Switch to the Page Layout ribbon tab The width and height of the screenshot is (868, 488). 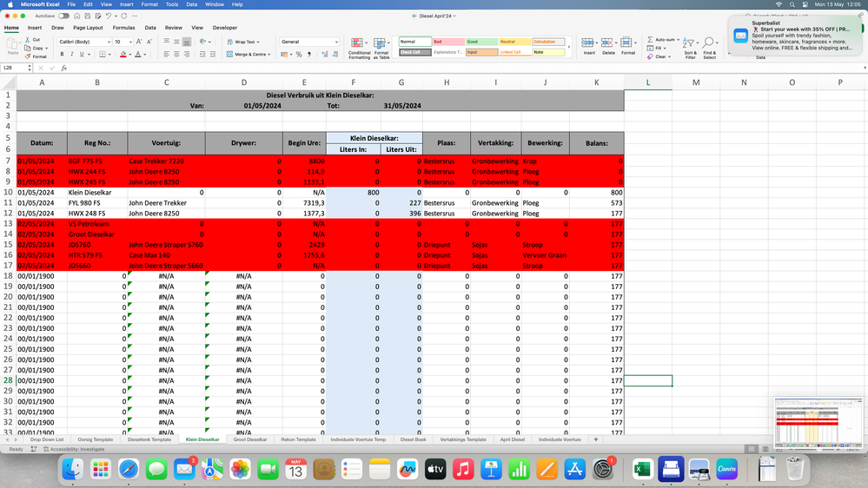[88, 28]
